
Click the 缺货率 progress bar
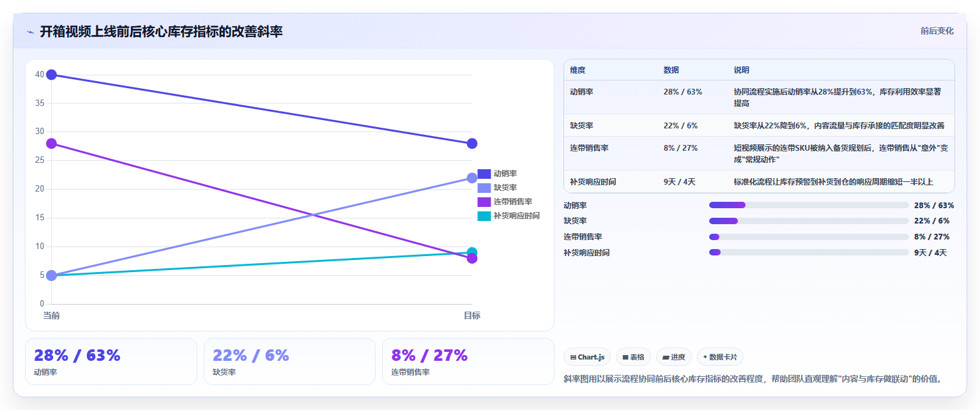coord(809,221)
